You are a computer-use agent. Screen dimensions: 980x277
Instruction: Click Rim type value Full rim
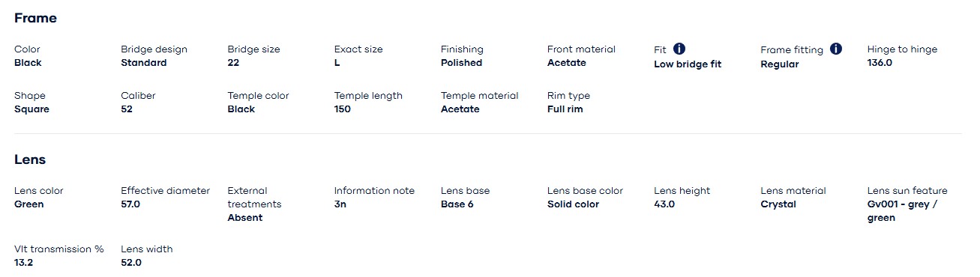[565, 109]
